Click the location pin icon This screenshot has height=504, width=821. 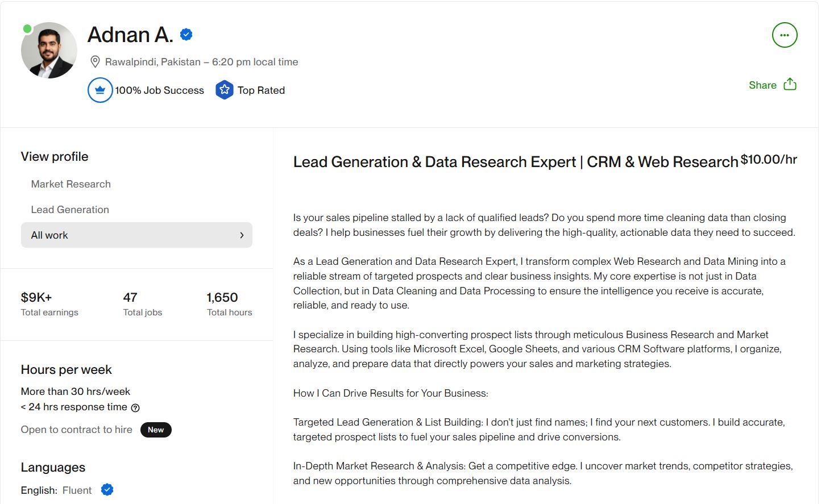click(x=95, y=62)
